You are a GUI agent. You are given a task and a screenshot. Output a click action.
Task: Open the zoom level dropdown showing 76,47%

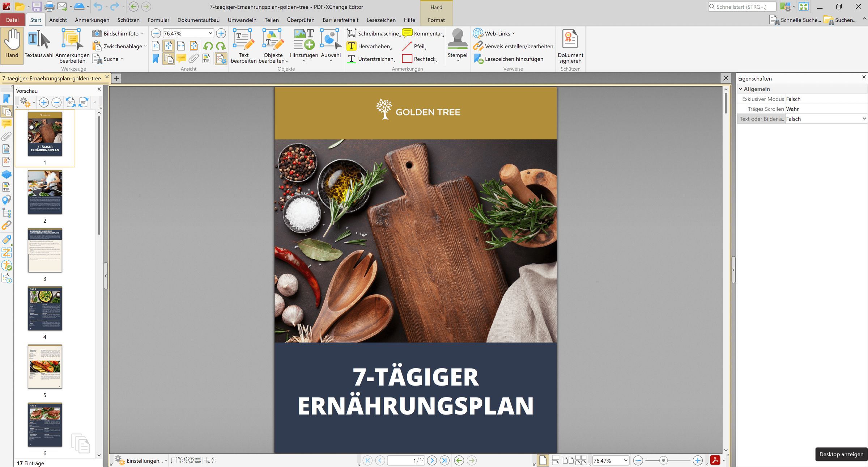click(x=211, y=33)
